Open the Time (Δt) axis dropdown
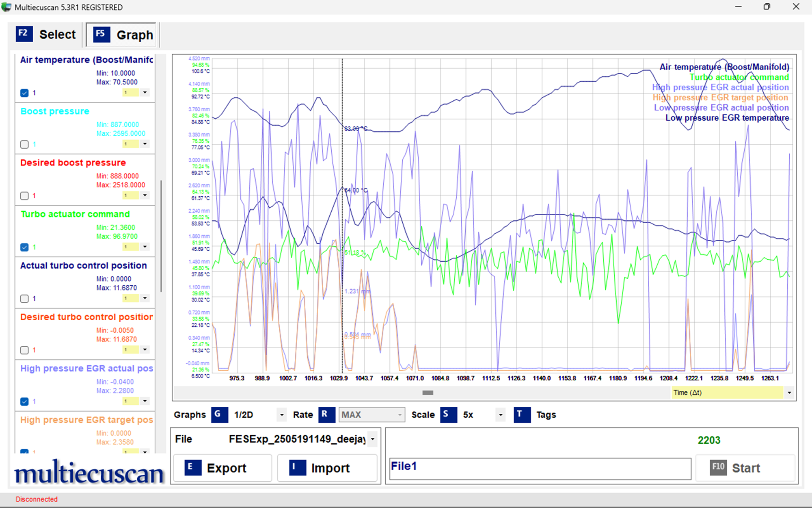This screenshot has height=508, width=812. tap(789, 393)
